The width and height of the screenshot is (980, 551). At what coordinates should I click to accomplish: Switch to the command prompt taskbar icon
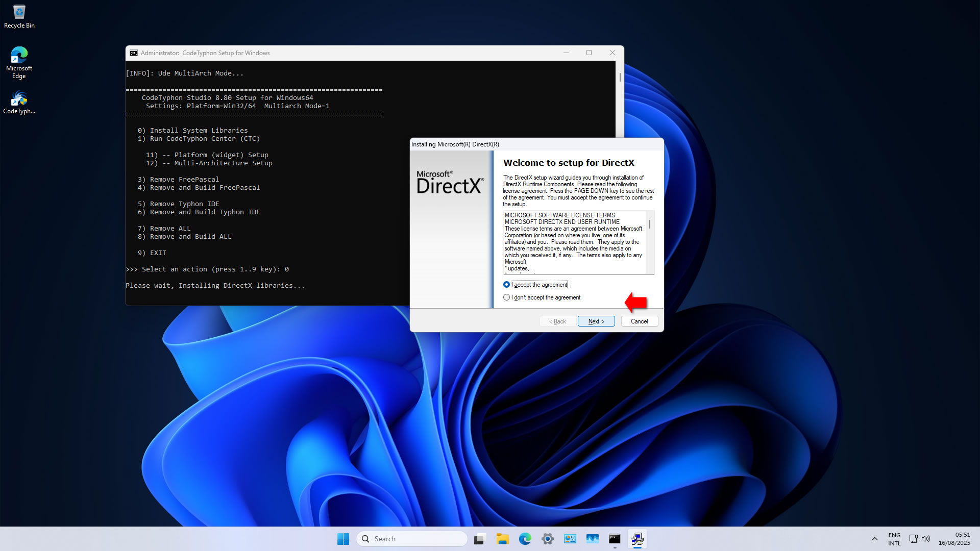[x=615, y=539]
